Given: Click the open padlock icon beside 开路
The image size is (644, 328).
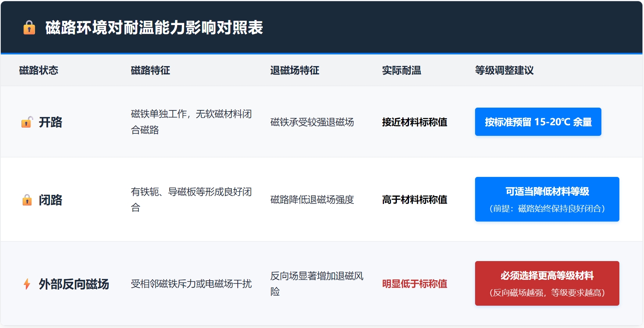Looking at the screenshot, I should click(27, 122).
